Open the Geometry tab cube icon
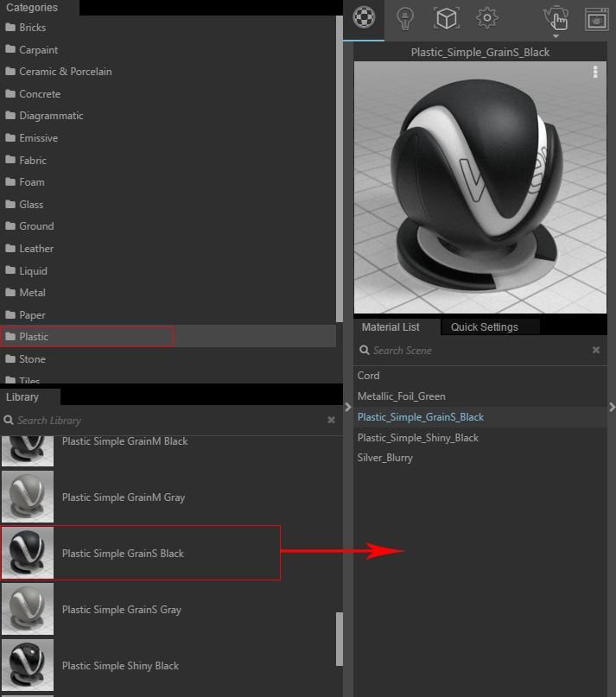The image size is (616, 697). 446,19
